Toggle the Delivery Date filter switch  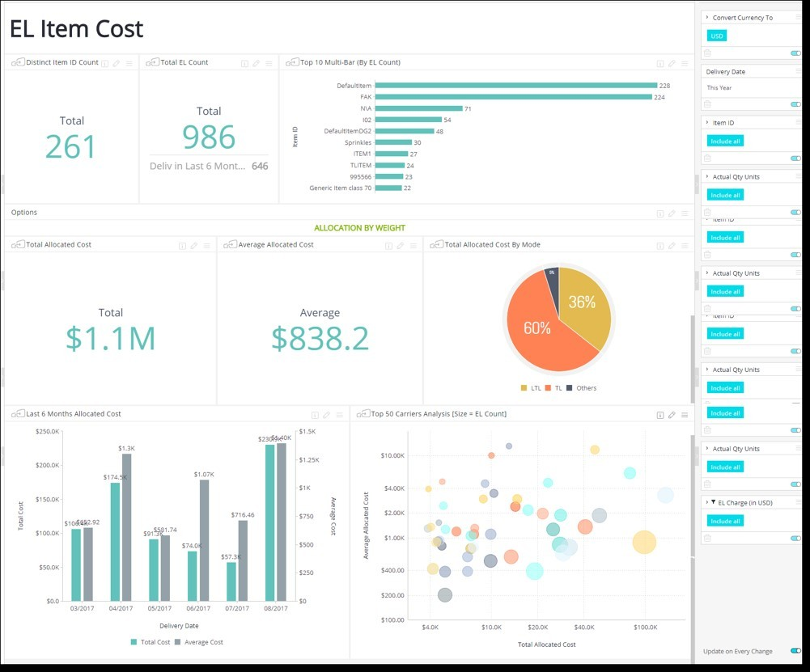coord(794,105)
